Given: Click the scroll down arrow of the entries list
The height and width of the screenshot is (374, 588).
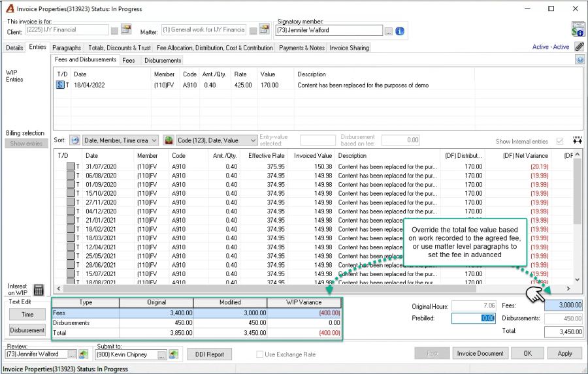Looking at the screenshot, I should coord(578,279).
